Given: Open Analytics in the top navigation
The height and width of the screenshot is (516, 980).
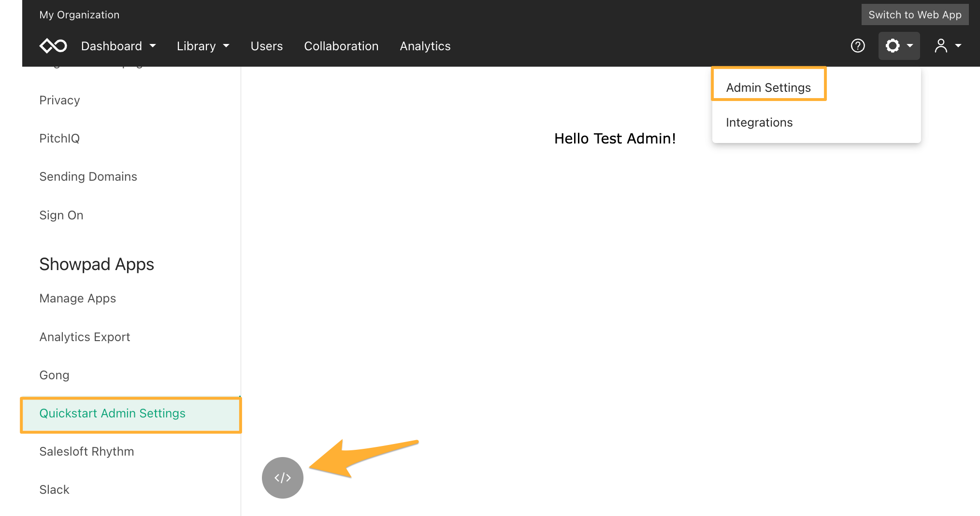Looking at the screenshot, I should pyautogui.click(x=425, y=46).
